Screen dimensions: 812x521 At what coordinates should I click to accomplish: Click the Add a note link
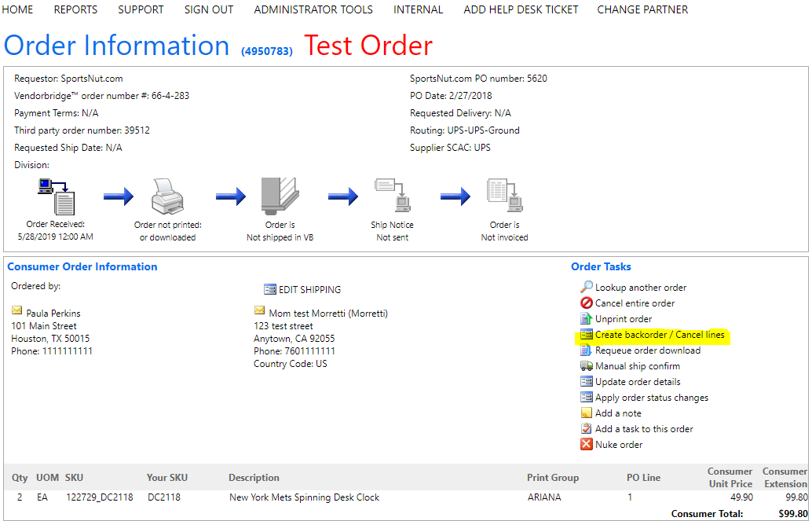pyautogui.click(x=618, y=413)
